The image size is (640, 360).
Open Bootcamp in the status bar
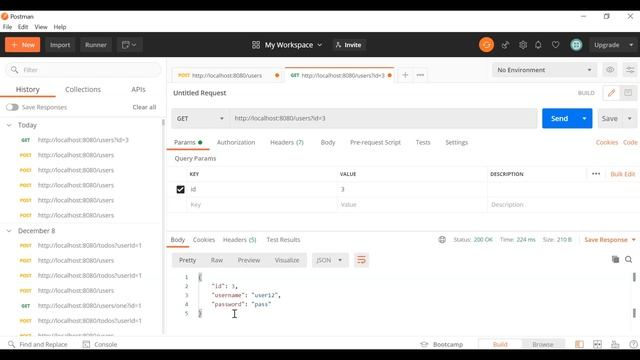(x=442, y=344)
